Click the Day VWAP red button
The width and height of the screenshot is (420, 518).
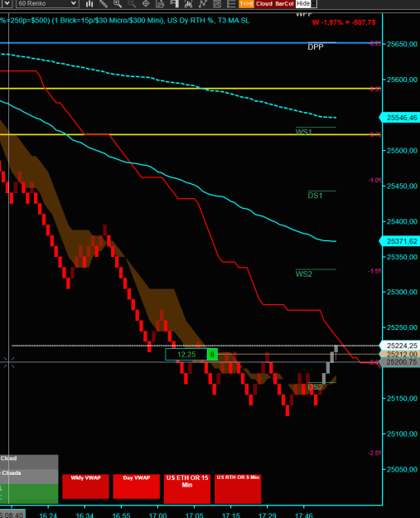pos(137,487)
